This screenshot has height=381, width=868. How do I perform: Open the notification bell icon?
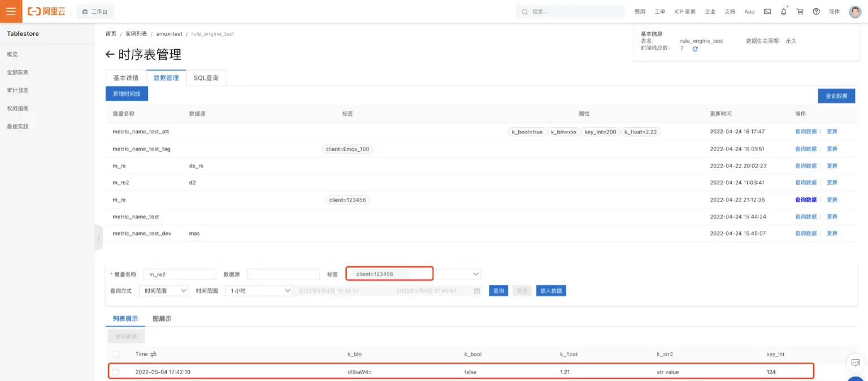tap(783, 11)
